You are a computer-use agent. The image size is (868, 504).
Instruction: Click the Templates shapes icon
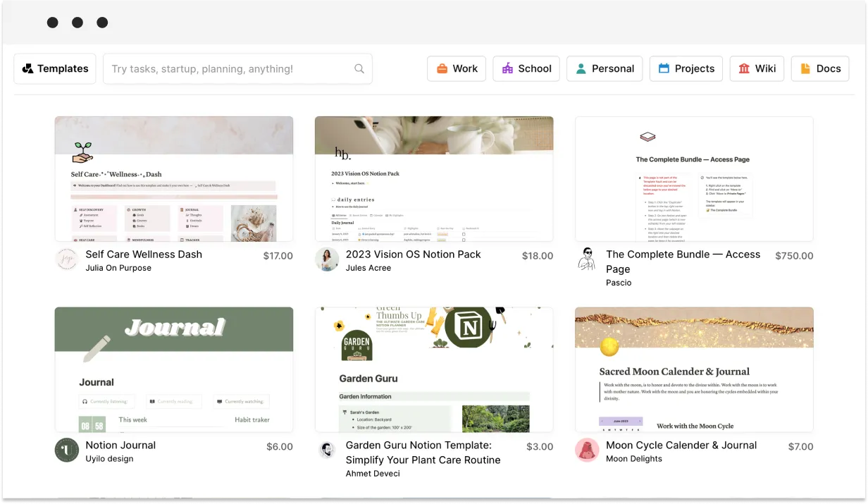[27, 68]
